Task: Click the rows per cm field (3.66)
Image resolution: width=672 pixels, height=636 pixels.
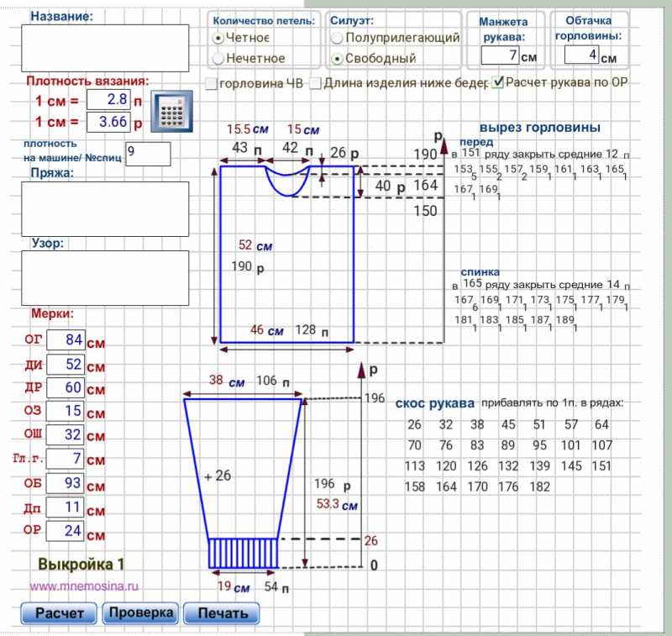Action: click(108, 122)
